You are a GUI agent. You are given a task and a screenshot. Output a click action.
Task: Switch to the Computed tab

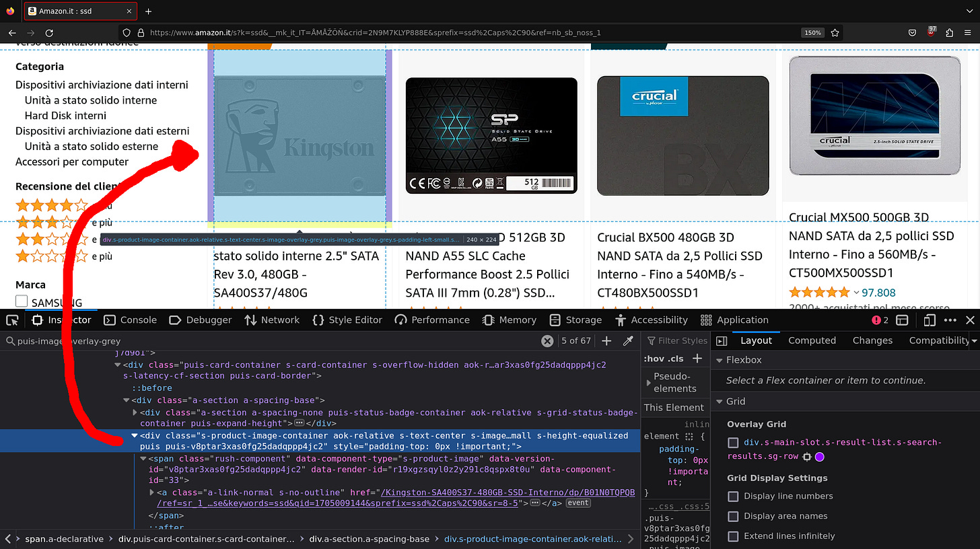click(812, 340)
